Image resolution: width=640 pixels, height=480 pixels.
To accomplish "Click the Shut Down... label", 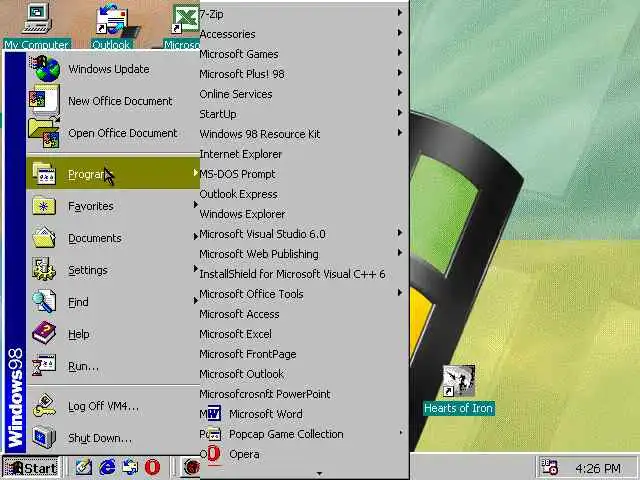I will click(100, 438).
